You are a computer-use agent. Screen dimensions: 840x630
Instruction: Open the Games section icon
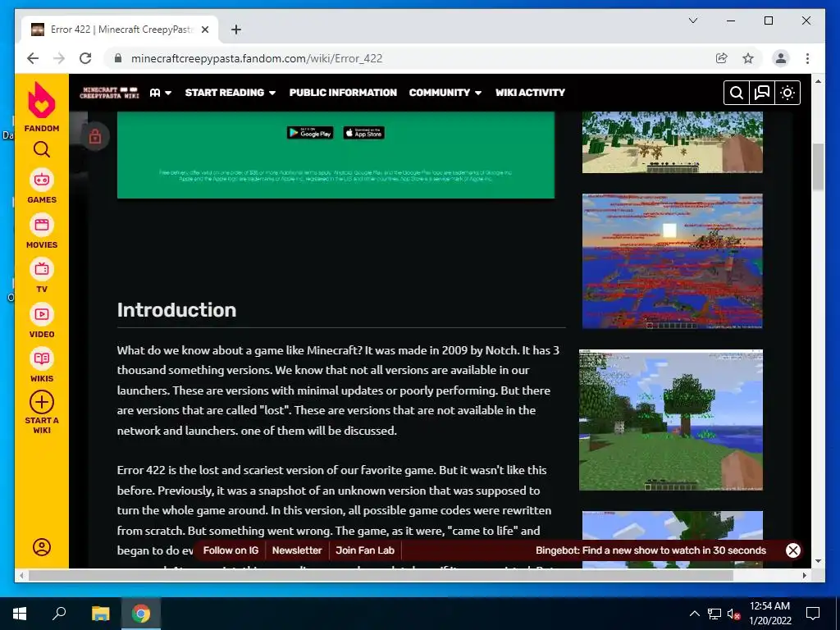coord(42,180)
